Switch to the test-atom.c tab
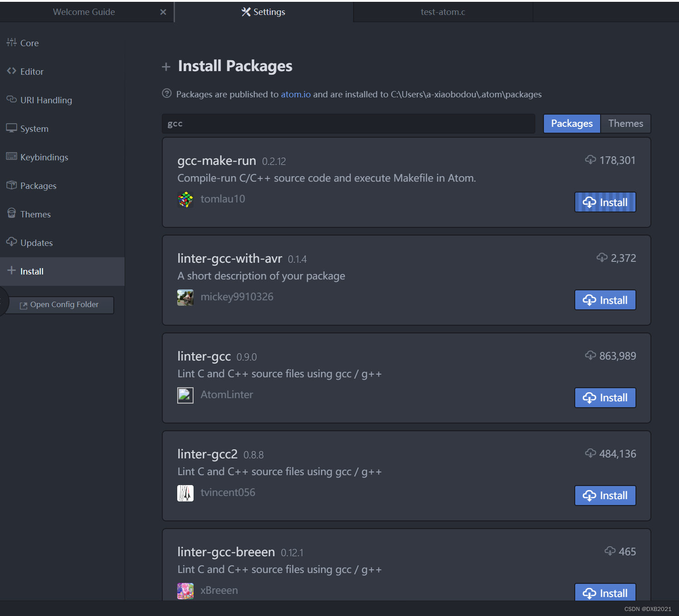This screenshot has height=616, width=679. tap(443, 12)
